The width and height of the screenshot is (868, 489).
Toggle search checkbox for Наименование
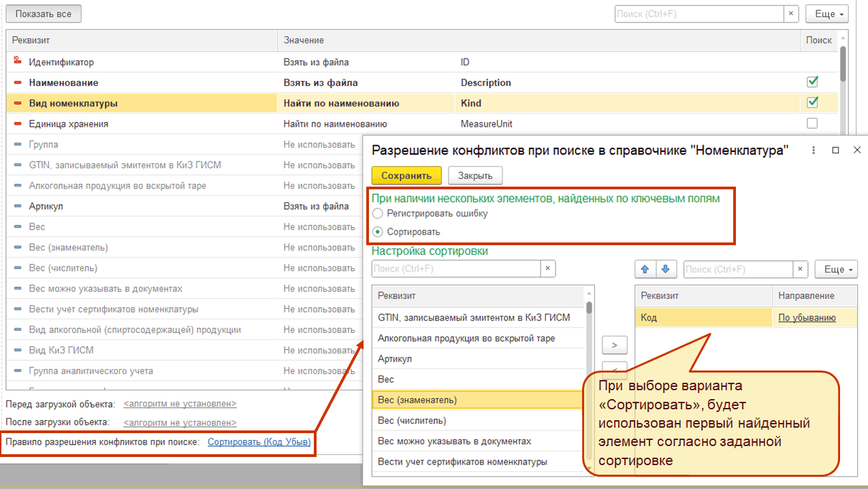811,82
